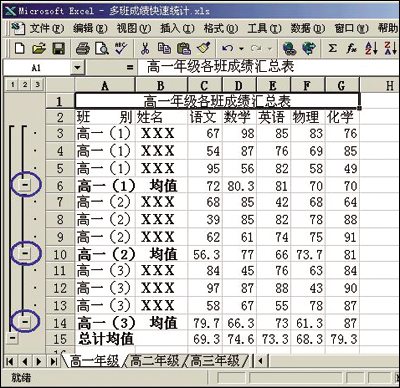Select column C header
Screen dimensions: 400x388
205,86
